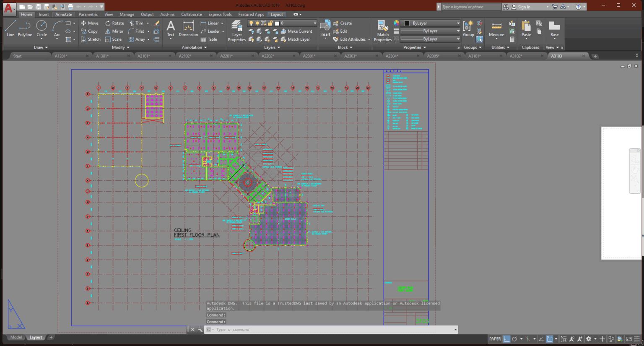Open the Layer Properties manager

(x=236, y=29)
